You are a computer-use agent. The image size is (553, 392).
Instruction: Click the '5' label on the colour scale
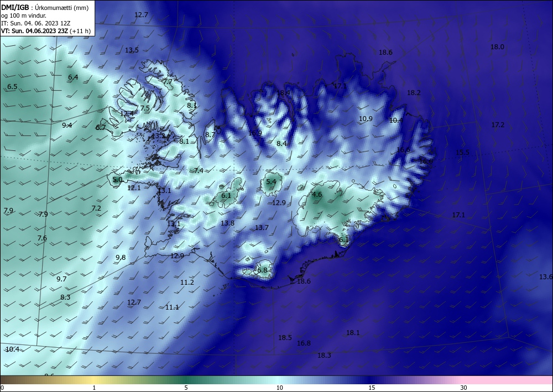pos(186,388)
